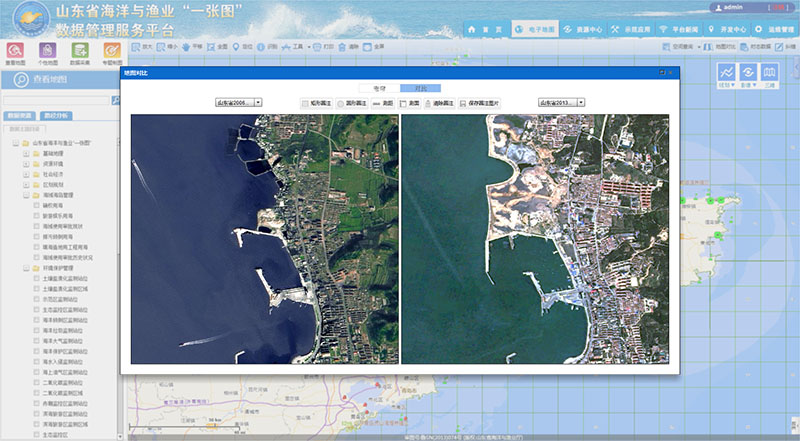The image size is (800, 441).
Task: Select the pan hand tool in map toolbar
Action: [192, 47]
